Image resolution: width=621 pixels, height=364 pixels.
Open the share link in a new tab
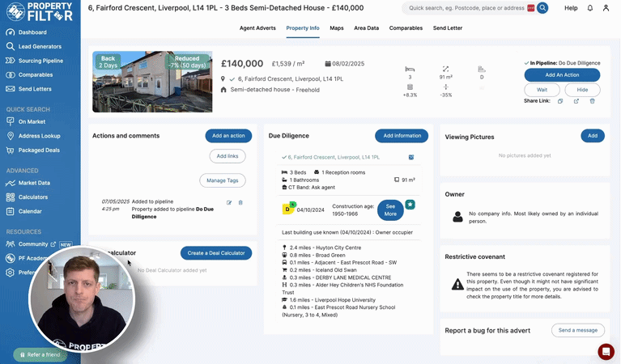576,101
